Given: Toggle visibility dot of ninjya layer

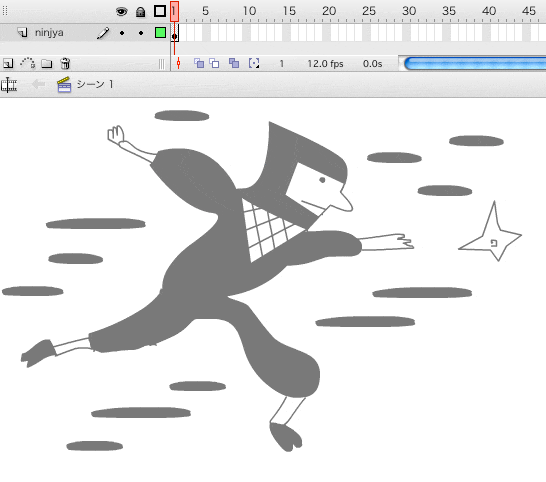Looking at the screenshot, I should point(122,33).
